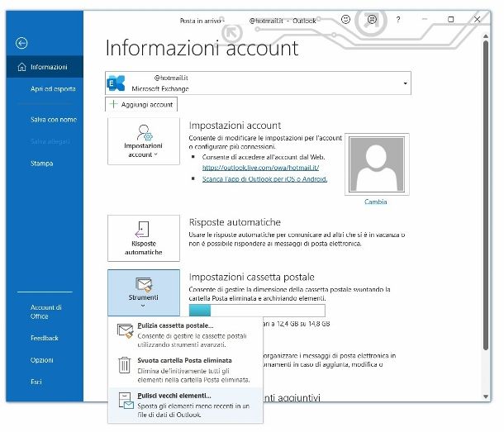
Task: Open Apri ed esporta in sidebar
Action: pos(53,88)
